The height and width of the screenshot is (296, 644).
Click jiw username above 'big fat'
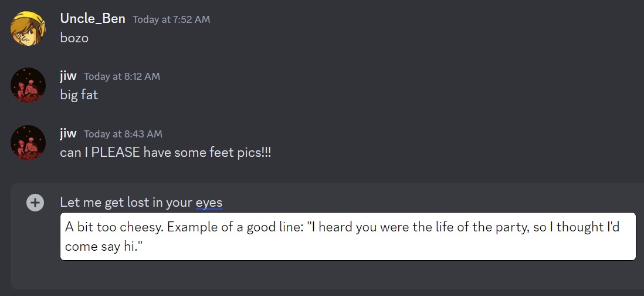[68, 76]
